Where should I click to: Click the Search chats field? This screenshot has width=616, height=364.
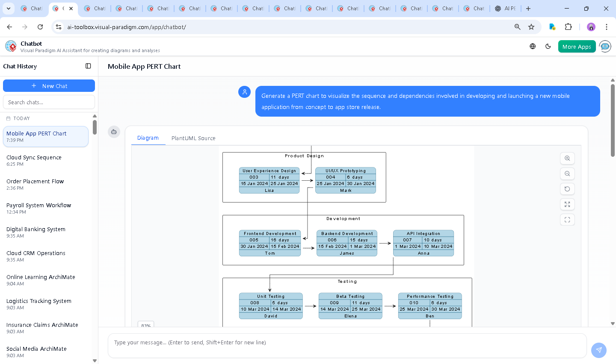[x=49, y=102]
